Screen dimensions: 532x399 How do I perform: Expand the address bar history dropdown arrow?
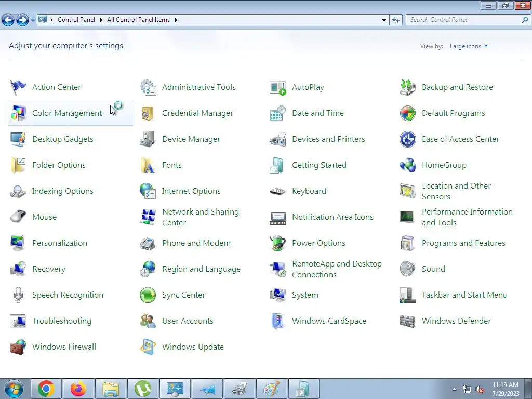tap(384, 20)
